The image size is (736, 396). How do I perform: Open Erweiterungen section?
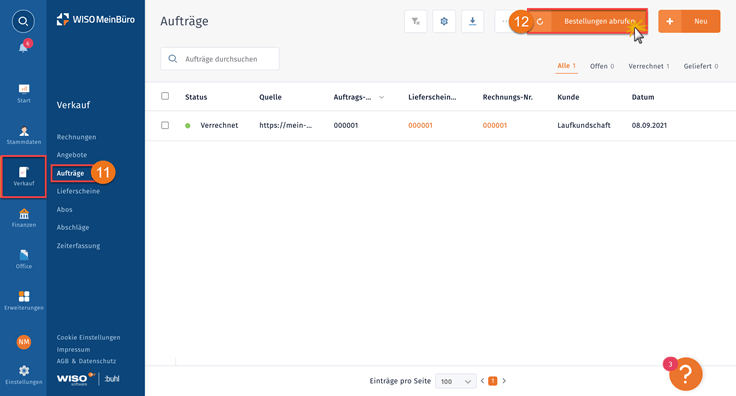point(23,301)
